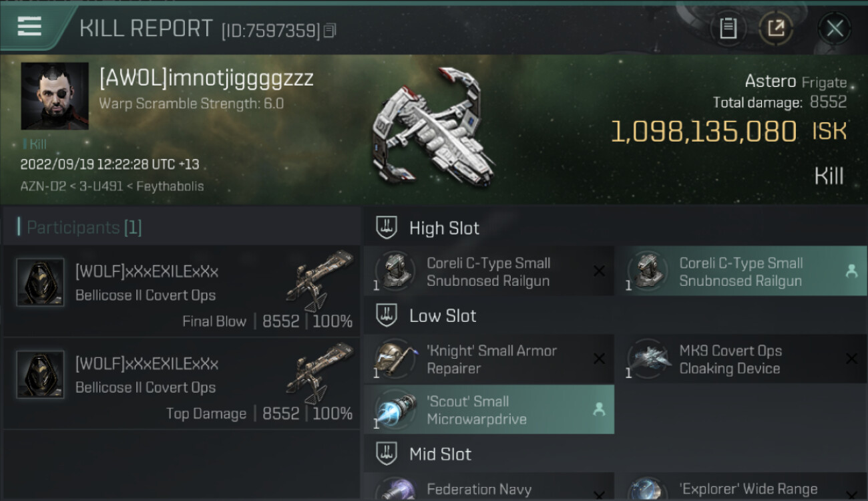Viewport: 868px width, 501px height.
Task: Close the kill report window
Action: click(x=835, y=28)
